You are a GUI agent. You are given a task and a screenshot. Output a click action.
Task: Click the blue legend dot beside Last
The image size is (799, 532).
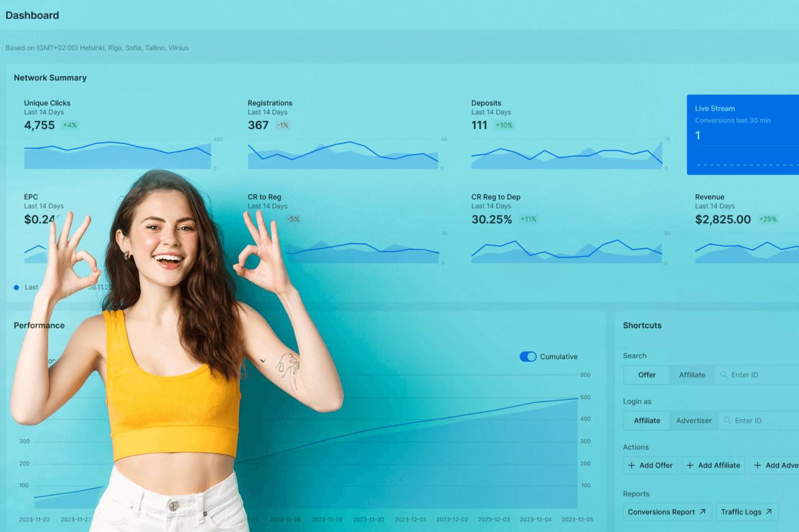click(17, 288)
